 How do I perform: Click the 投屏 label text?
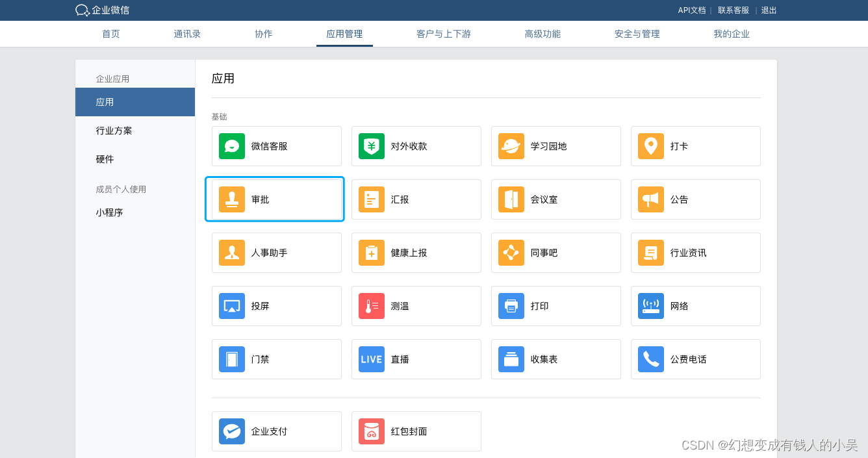click(x=261, y=306)
